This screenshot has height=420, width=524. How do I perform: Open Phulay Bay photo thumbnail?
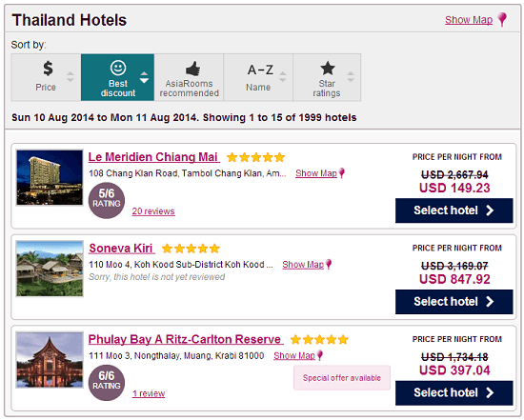[x=50, y=360]
